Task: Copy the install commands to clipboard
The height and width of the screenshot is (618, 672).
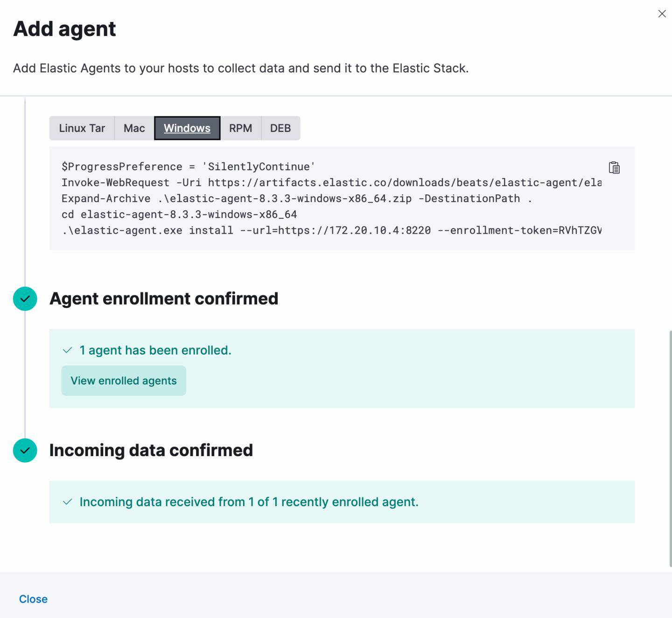Action: 614,167
